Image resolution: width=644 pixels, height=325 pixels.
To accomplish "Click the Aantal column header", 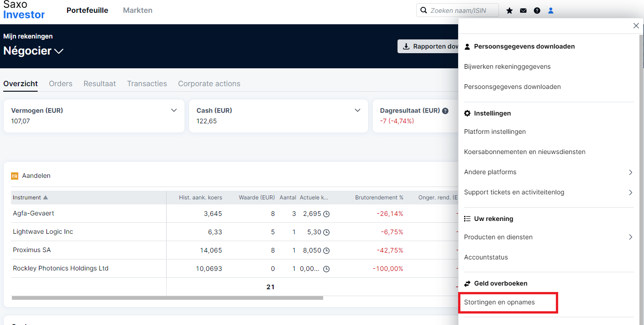I will click(287, 198).
